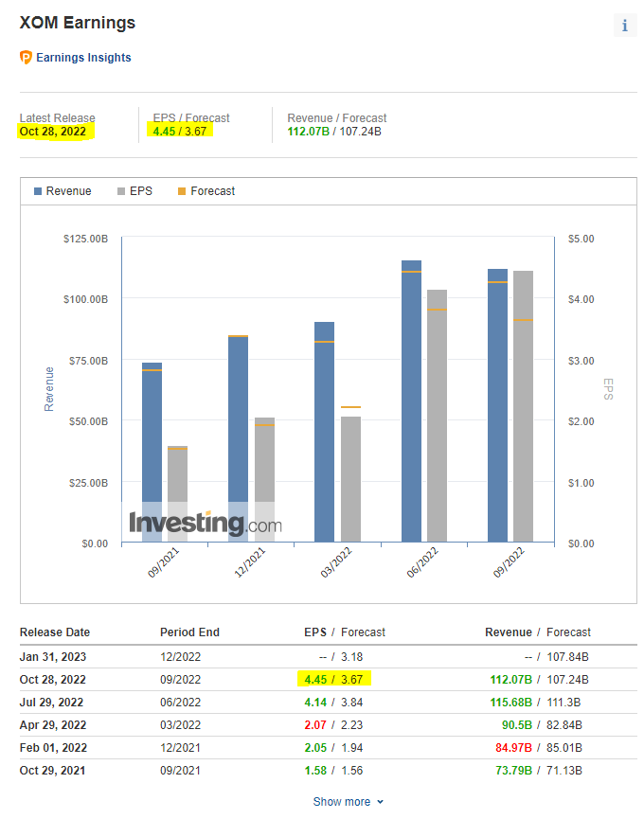Select the Feb 01, 2022 release date
This screenshot has width=644, height=819.
tap(53, 747)
